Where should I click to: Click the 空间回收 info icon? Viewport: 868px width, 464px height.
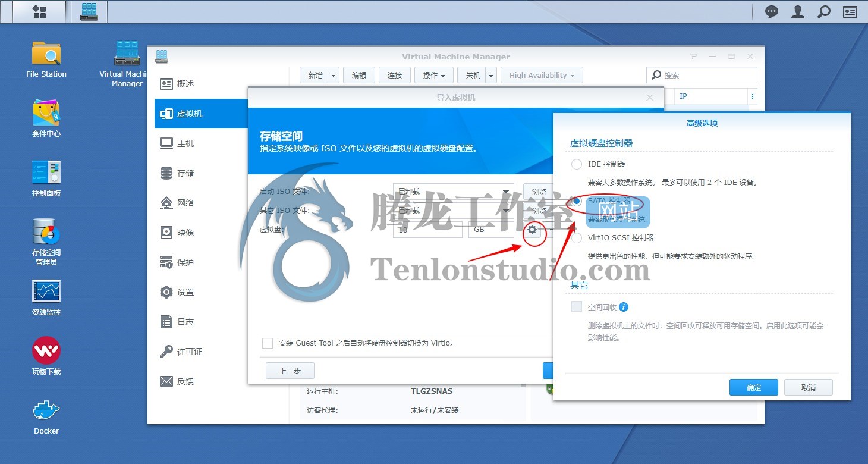click(624, 307)
